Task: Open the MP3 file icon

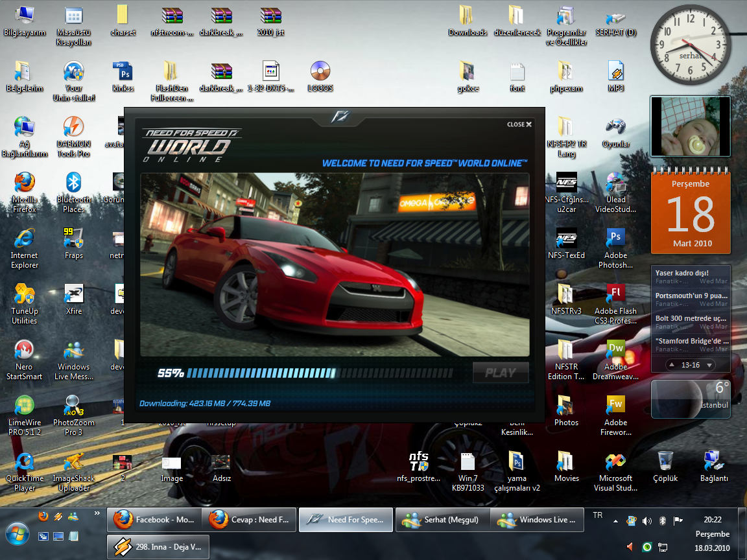Action: [615, 76]
